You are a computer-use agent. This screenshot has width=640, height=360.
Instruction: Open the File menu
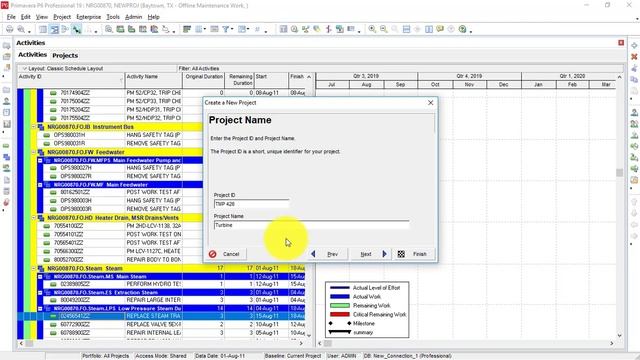pyautogui.click(x=11, y=17)
